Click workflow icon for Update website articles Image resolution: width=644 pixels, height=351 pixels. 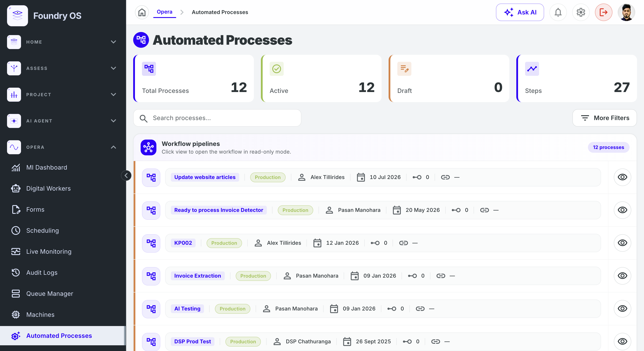coord(151,177)
